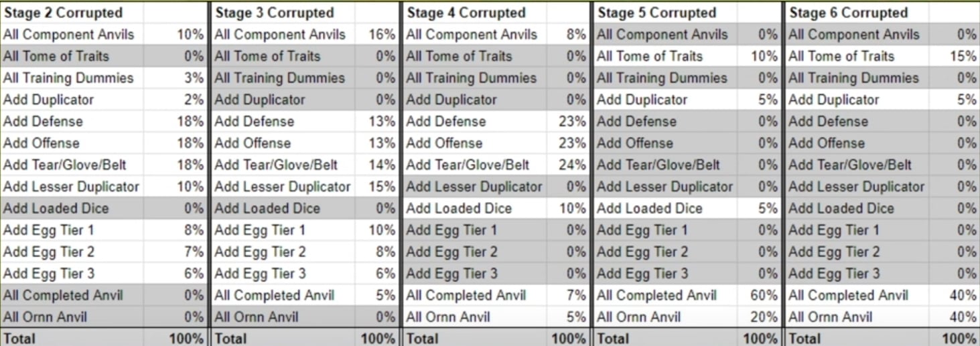The height and width of the screenshot is (346, 980).
Task: Select Stage 4 Add Tear/Glove/Belt label cell
Action: click(468, 165)
